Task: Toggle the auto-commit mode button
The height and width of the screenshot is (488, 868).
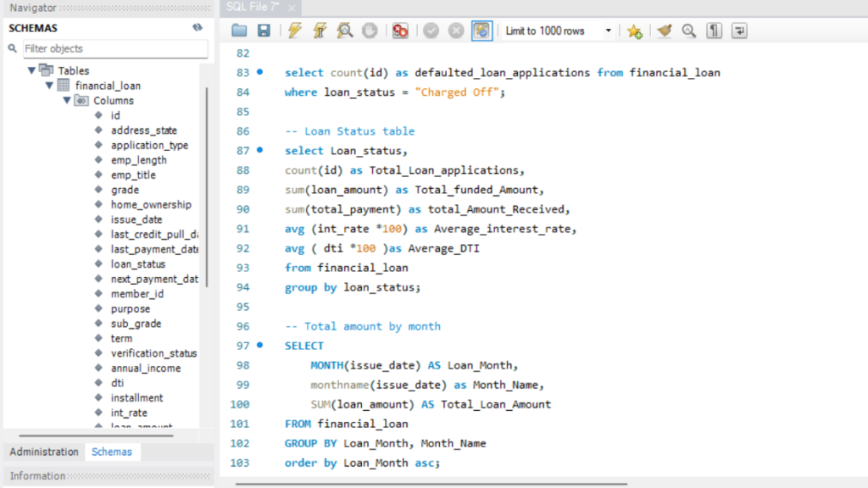Action: click(x=481, y=30)
